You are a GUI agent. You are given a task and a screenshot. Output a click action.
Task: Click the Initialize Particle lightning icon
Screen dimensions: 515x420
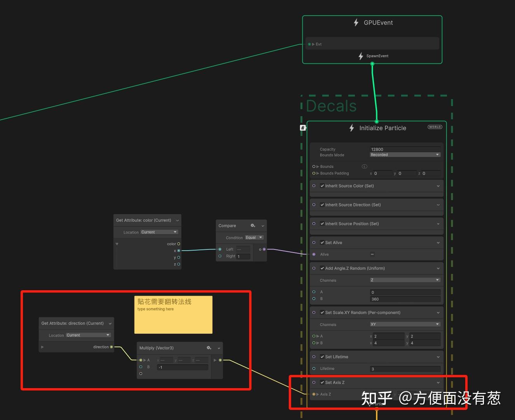(x=352, y=128)
